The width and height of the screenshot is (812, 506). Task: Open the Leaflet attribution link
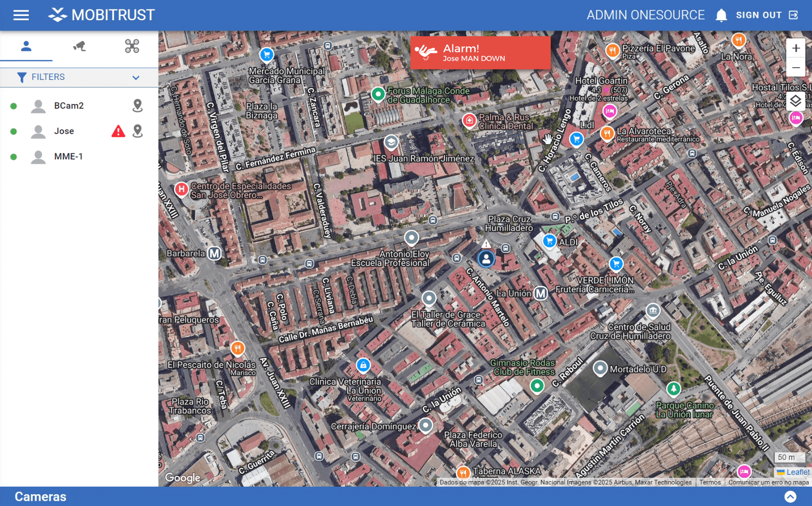(797, 472)
